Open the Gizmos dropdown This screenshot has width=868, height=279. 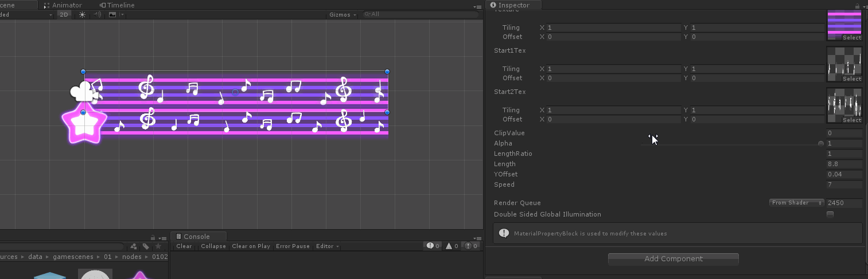(342, 14)
